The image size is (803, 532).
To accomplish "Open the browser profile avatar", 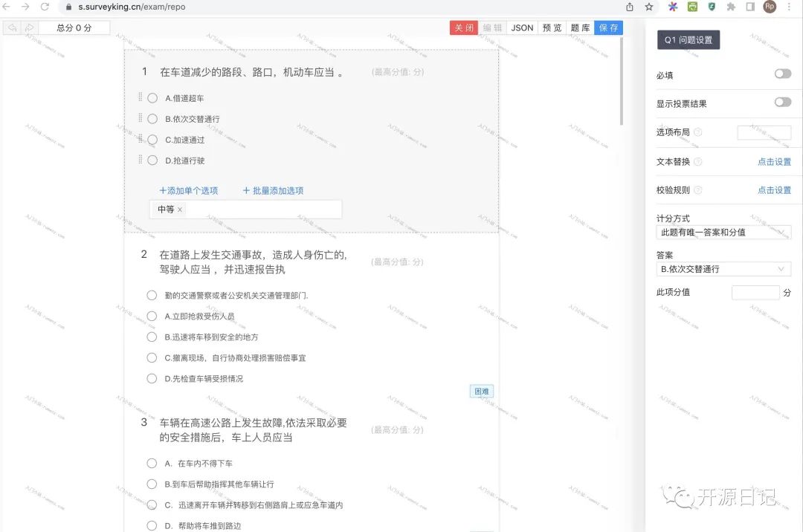I will 770,7.
